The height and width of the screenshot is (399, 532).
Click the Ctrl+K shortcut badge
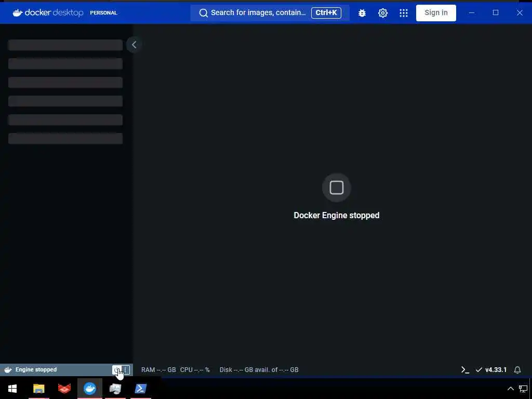(x=326, y=13)
